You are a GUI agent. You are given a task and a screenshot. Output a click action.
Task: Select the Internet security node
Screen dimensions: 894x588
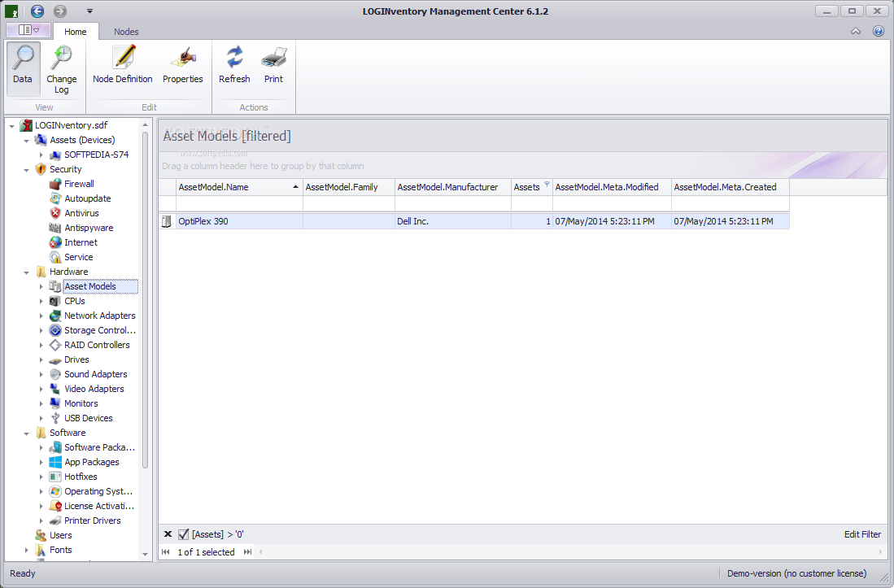tap(81, 242)
